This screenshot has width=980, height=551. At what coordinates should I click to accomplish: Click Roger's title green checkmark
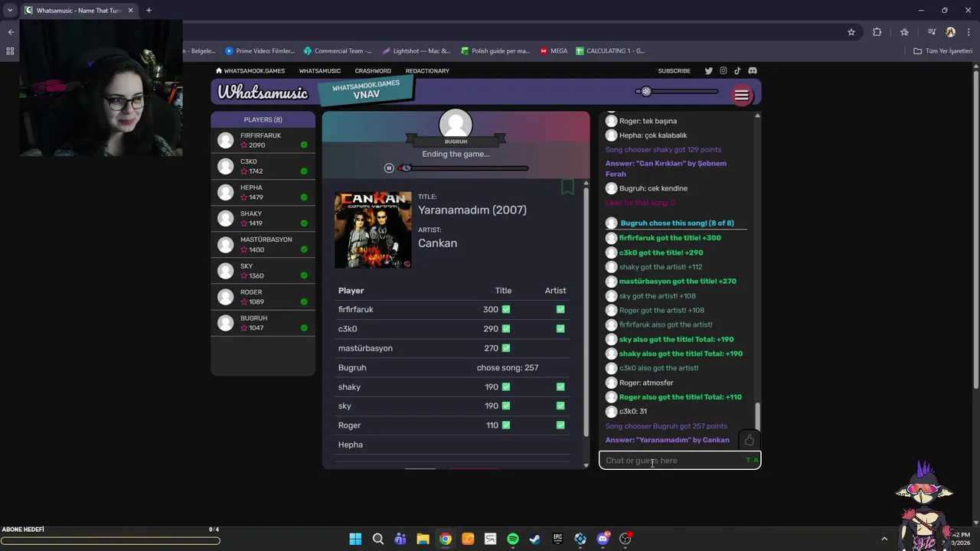coord(506,425)
